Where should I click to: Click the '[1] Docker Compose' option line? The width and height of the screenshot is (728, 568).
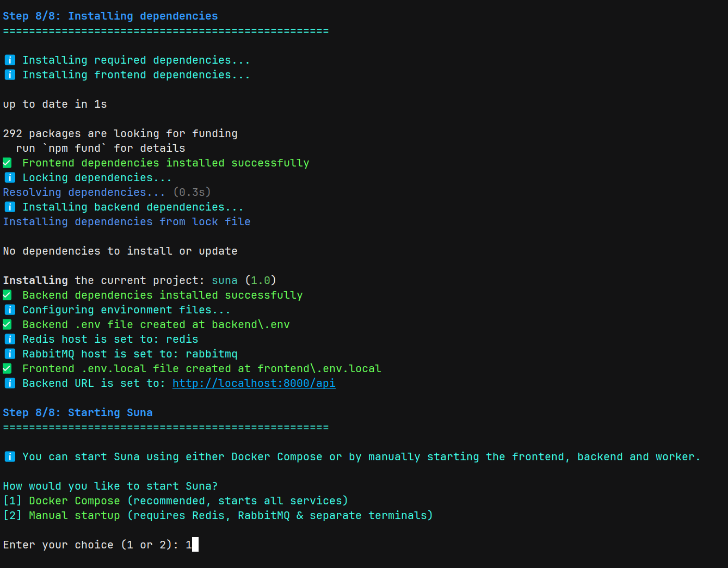[175, 501]
